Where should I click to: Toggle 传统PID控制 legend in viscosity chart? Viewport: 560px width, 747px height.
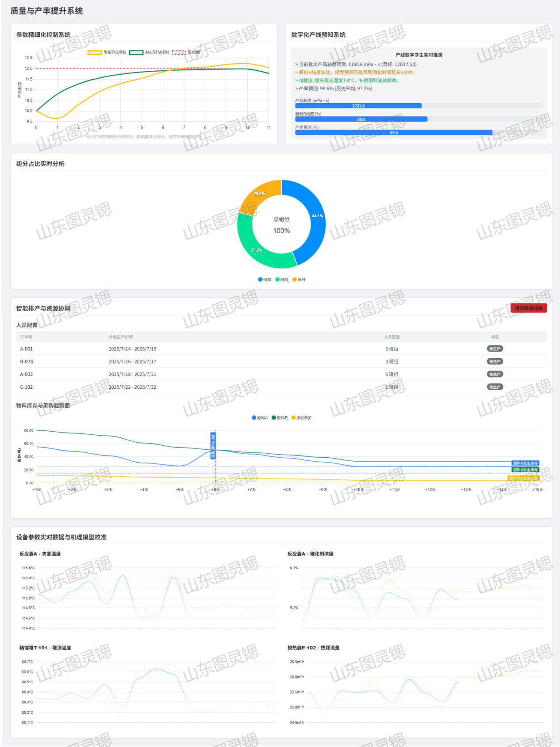coord(107,52)
